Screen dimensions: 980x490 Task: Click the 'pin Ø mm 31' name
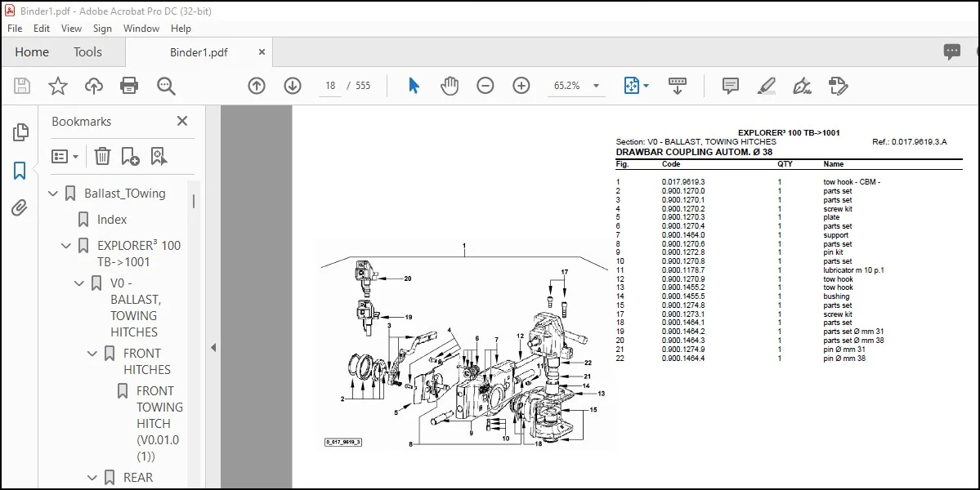click(844, 350)
